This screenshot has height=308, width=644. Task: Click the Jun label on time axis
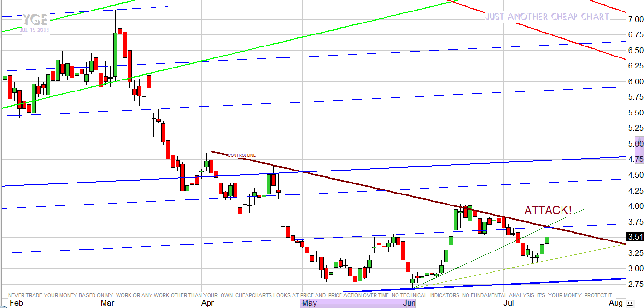tap(409, 303)
